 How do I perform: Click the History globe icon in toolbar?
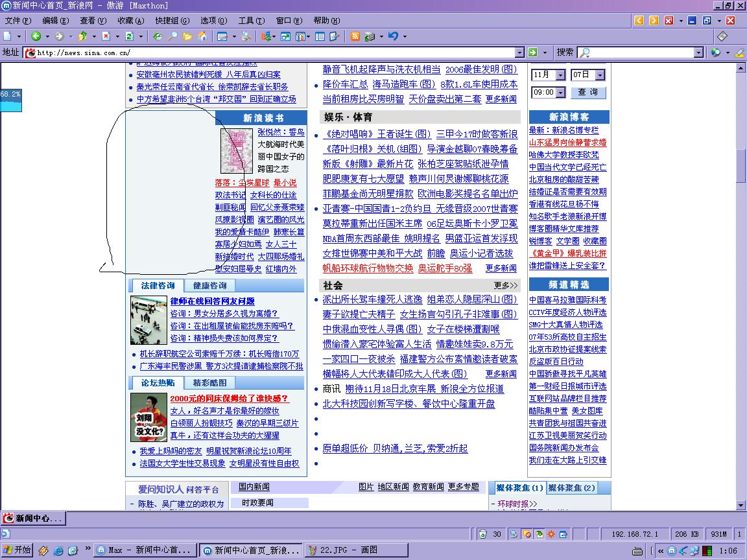pos(157,36)
